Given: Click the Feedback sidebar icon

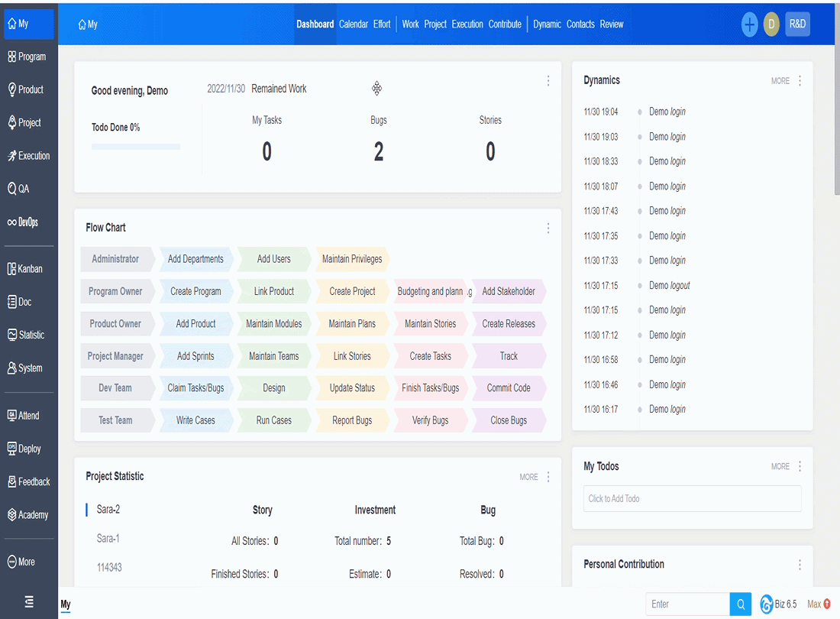Looking at the screenshot, I should point(11,481).
